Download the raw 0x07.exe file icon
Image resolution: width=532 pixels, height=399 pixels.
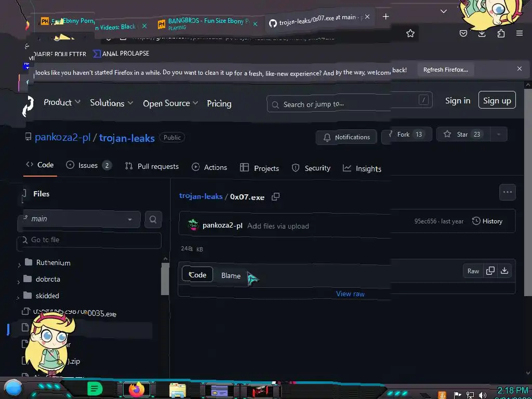pos(504,270)
